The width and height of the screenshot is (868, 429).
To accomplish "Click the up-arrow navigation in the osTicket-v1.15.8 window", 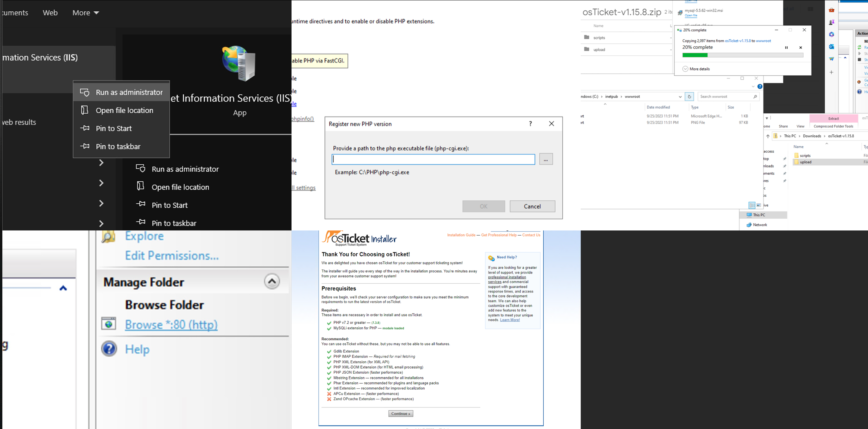I will pos(768,136).
